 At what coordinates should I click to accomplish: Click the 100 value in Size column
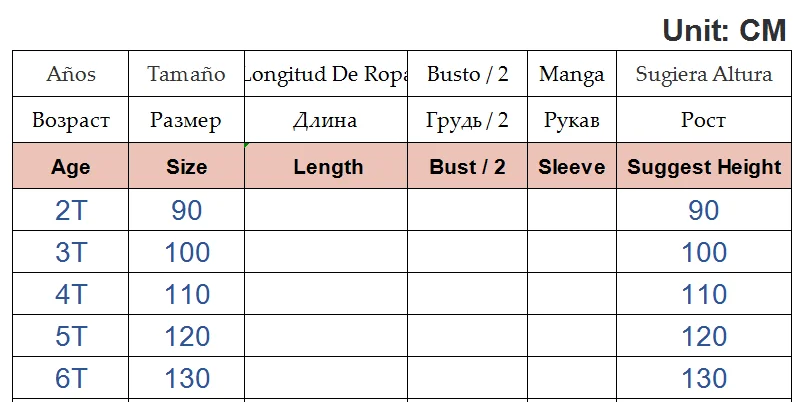pyautogui.click(x=187, y=252)
